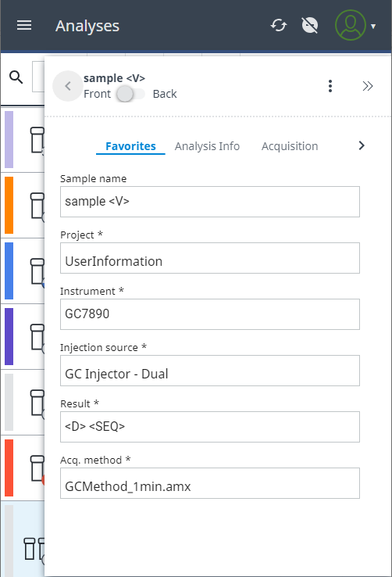
Task: Expand the user account dropdown arrow
Action: pos(373,26)
